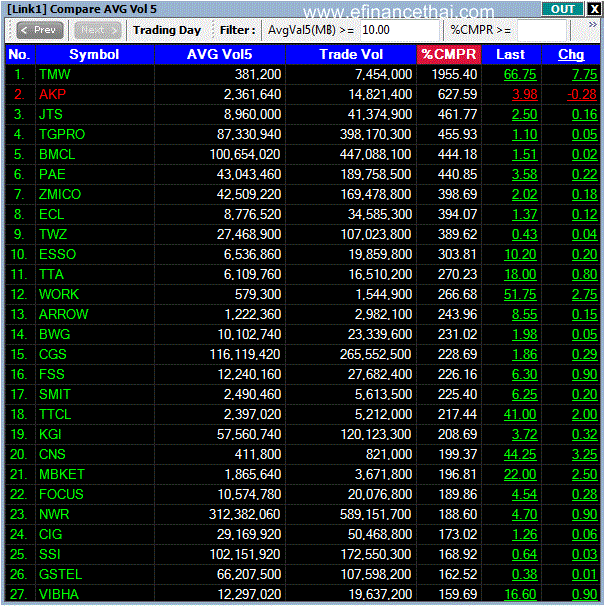Sort by the No. column header
Viewport: 605px width, 606px height.
pos(20,54)
